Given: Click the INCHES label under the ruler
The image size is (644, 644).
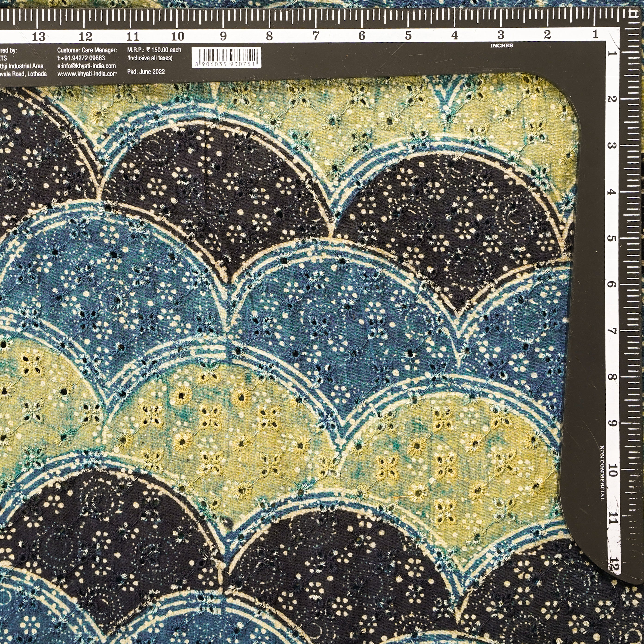Looking at the screenshot, I should pos(501,46).
